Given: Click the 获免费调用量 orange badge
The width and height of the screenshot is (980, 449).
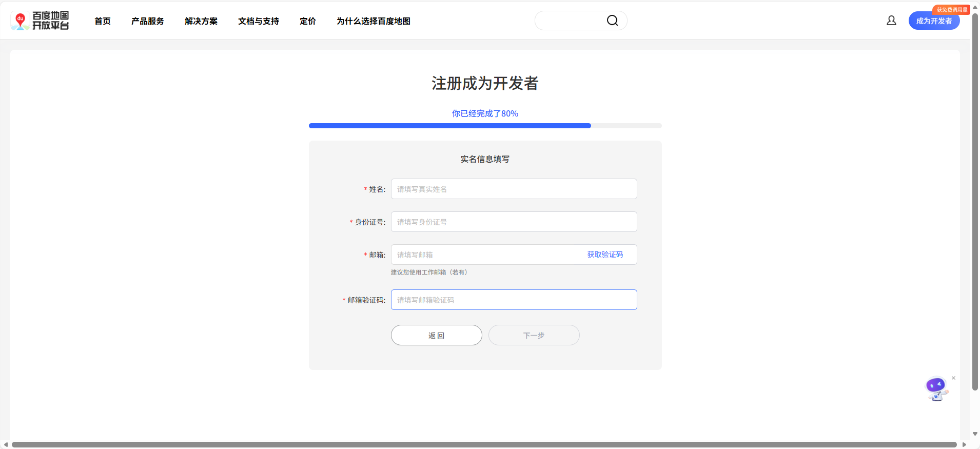Looking at the screenshot, I should point(951,10).
